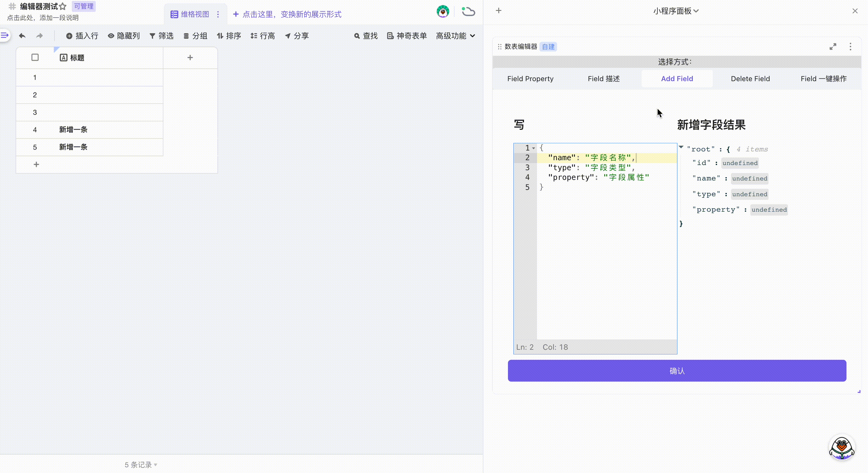Click the 可管理 permission badge
Image resolution: width=868 pixels, height=473 pixels.
[84, 6]
